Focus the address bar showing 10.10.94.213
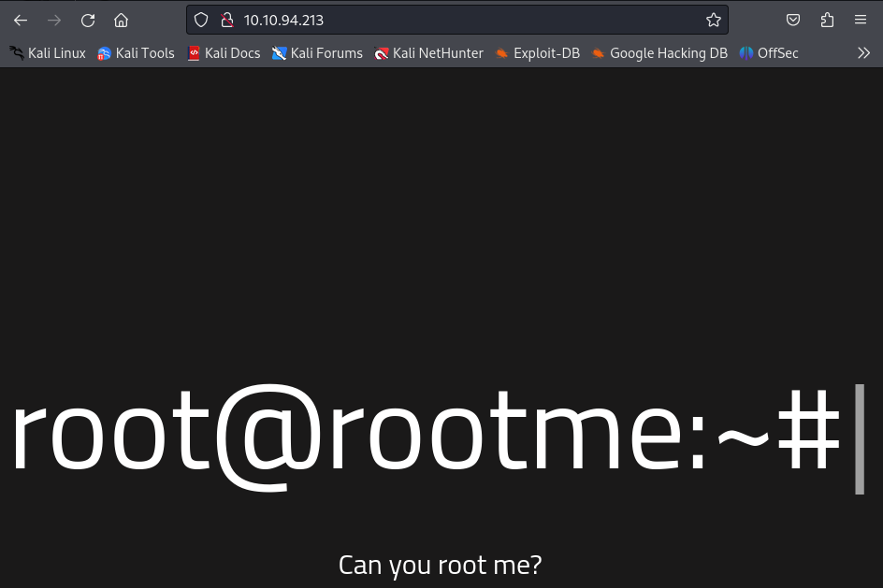The width and height of the screenshot is (883, 588). tap(456, 21)
